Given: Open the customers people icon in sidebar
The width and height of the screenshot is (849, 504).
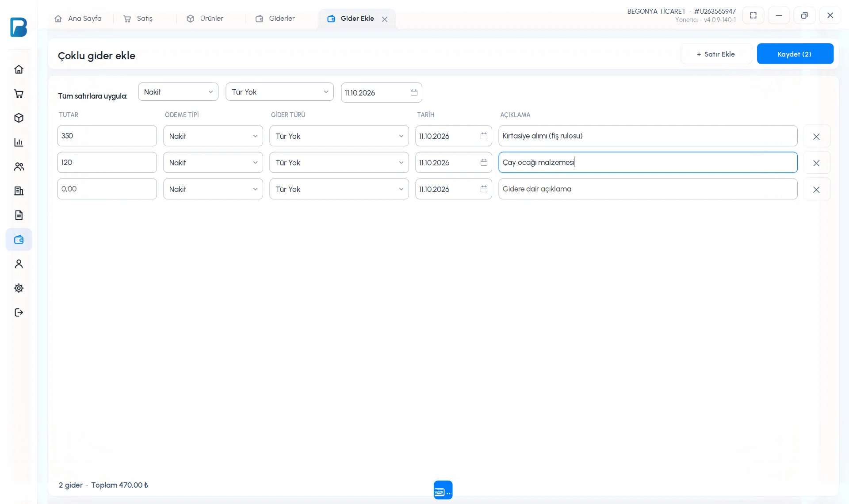Looking at the screenshot, I should [19, 167].
